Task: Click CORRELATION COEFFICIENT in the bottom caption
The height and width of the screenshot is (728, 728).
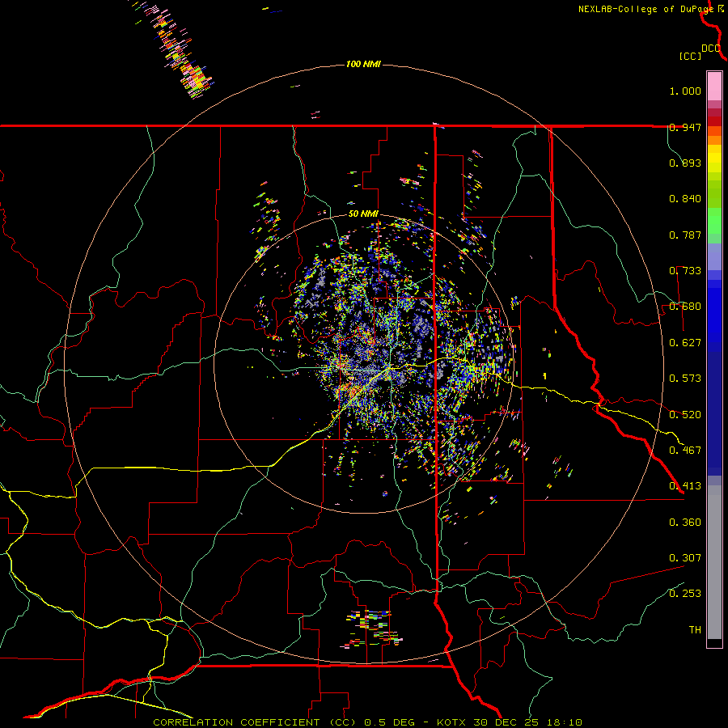Action: [236, 722]
